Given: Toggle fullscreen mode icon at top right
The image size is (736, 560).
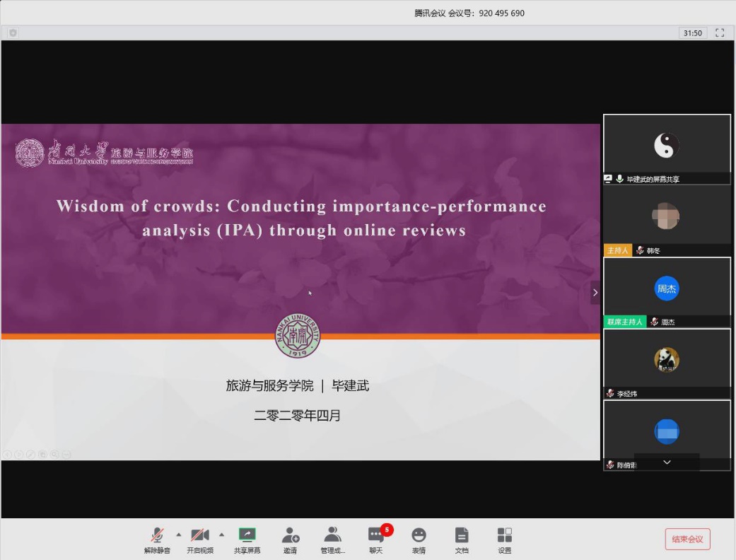Looking at the screenshot, I should coord(720,33).
